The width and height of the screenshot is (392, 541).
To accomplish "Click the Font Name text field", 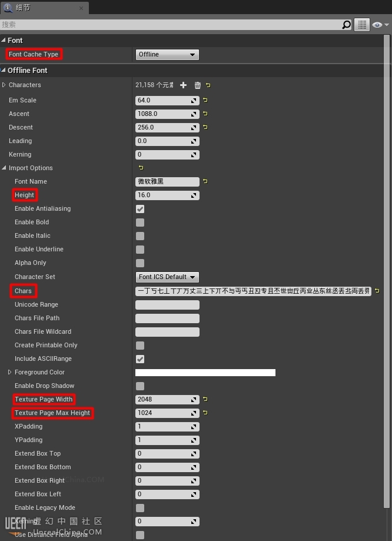I will point(167,181).
